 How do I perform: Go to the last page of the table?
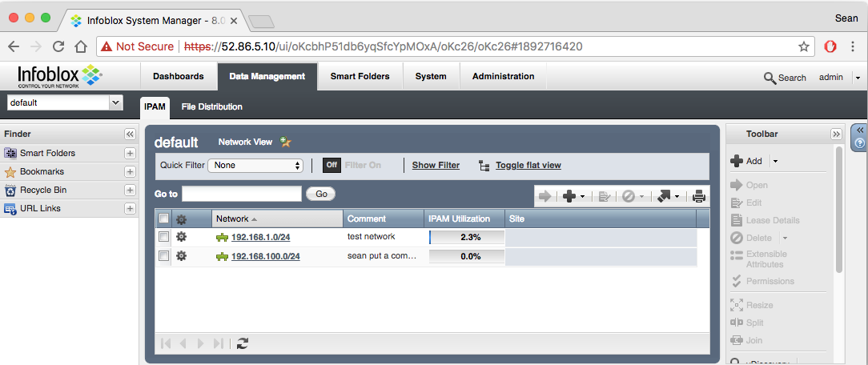(x=218, y=343)
